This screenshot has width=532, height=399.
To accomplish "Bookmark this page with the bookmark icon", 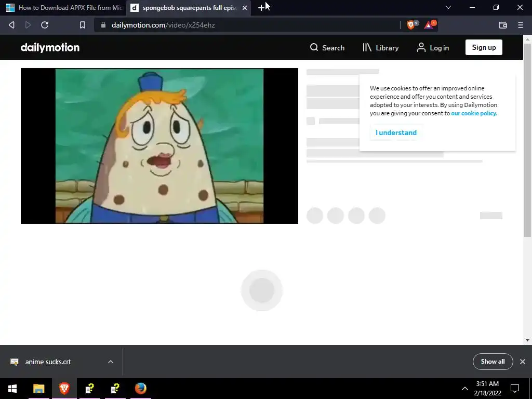I will [83, 25].
